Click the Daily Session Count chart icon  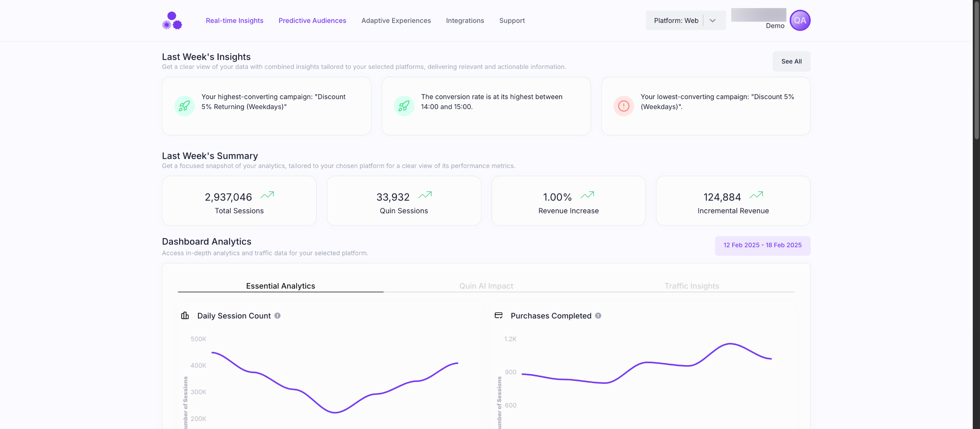(185, 316)
